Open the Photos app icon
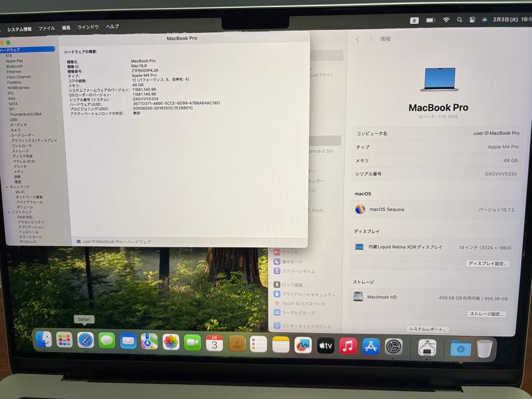The width and height of the screenshot is (532, 399). 171,342
